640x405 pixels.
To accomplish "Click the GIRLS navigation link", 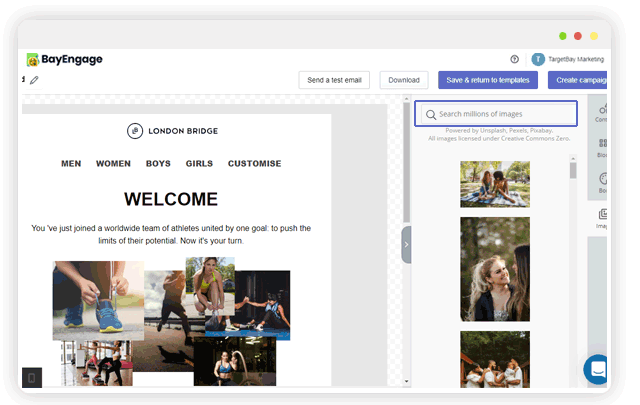I will point(199,163).
